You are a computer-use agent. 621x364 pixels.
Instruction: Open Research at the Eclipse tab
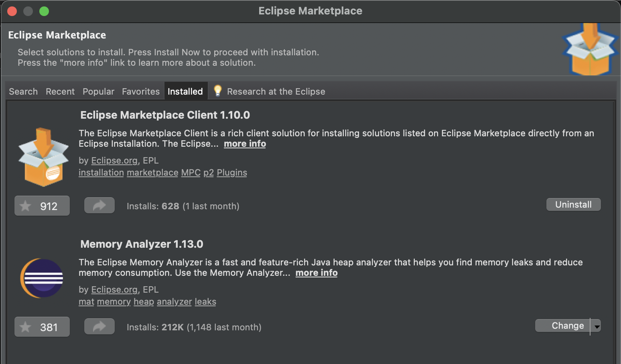click(x=276, y=91)
